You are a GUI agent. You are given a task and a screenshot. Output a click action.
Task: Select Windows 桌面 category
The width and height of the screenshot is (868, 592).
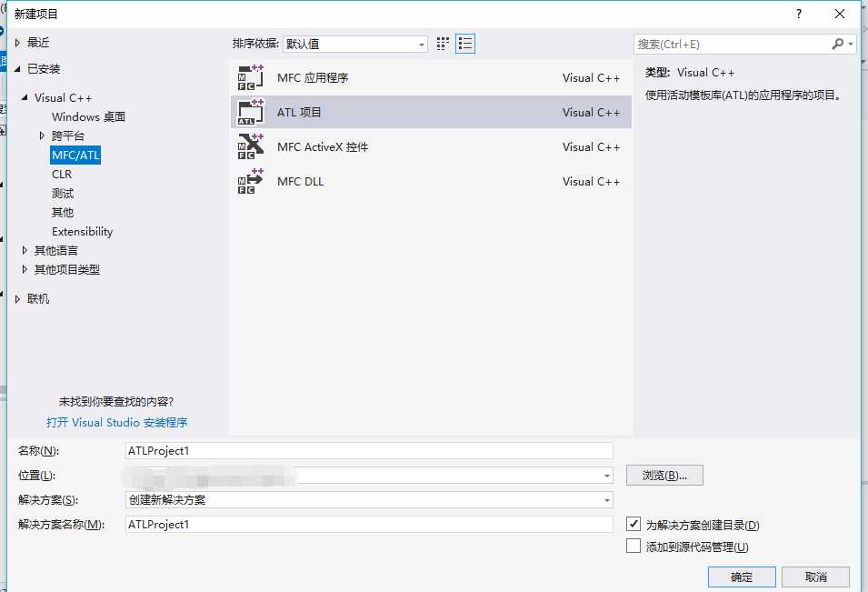(x=88, y=116)
